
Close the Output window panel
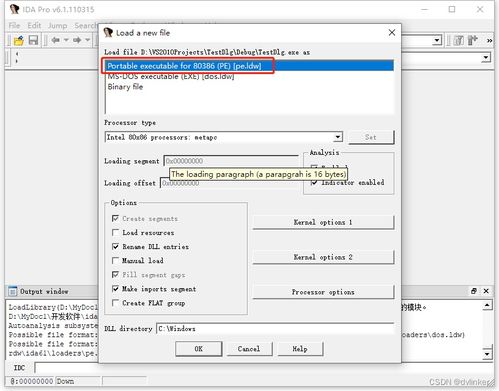click(486, 291)
